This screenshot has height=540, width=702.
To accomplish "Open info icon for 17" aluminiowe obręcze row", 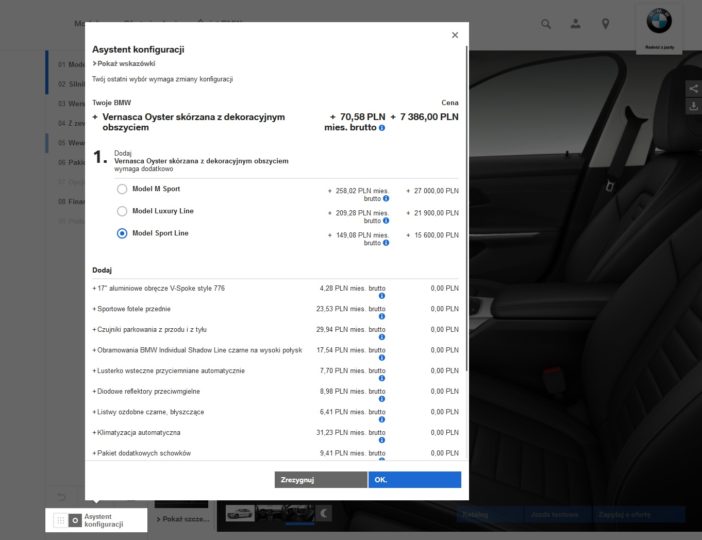I will click(x=382, y=296).
